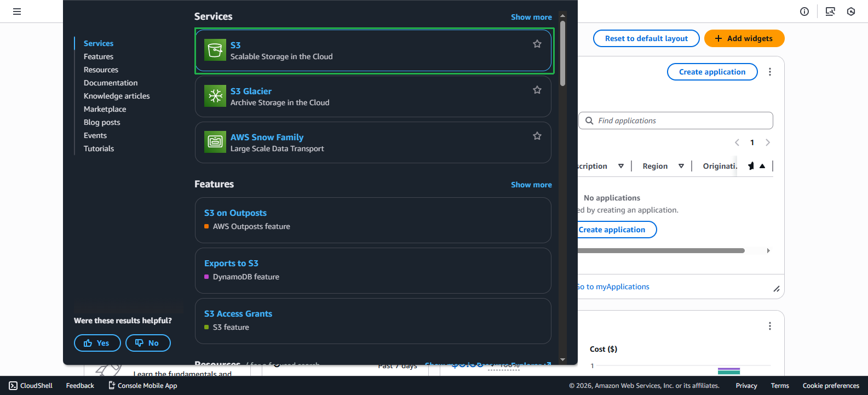Click the Find applications search field
Viewport: 868px width, 395px height.
(x=676, y=121)
